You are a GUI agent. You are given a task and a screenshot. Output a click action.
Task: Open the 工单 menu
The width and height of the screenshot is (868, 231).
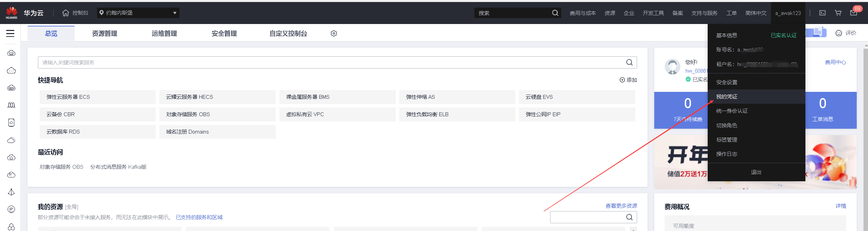[x=731, y=13]
